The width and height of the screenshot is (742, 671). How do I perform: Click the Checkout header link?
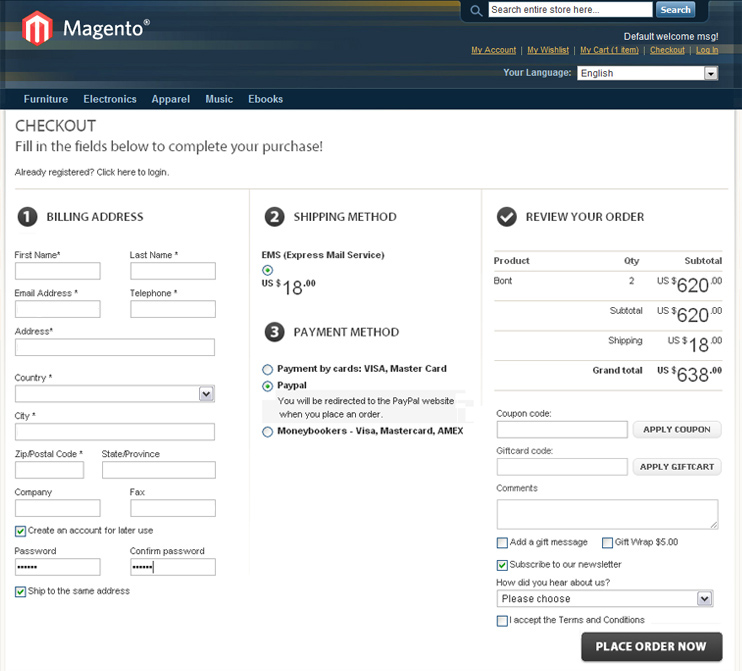coord(667,50)
